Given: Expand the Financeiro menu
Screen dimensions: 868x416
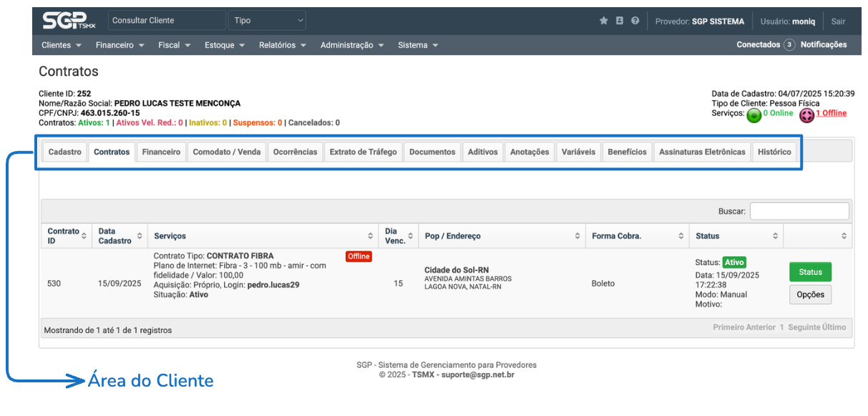Looking at the screenshot, I should [x=120, y=45].
